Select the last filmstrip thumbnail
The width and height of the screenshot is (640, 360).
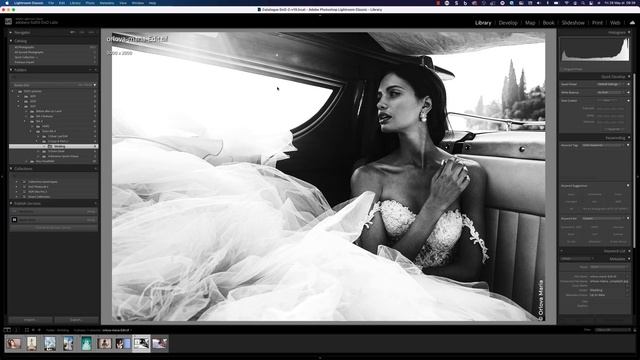point(160,343)
